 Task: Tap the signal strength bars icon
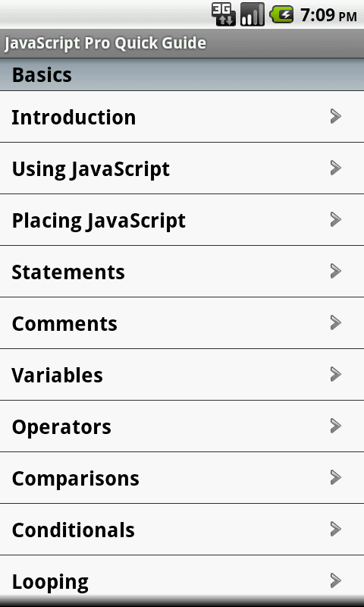point(253,14)
